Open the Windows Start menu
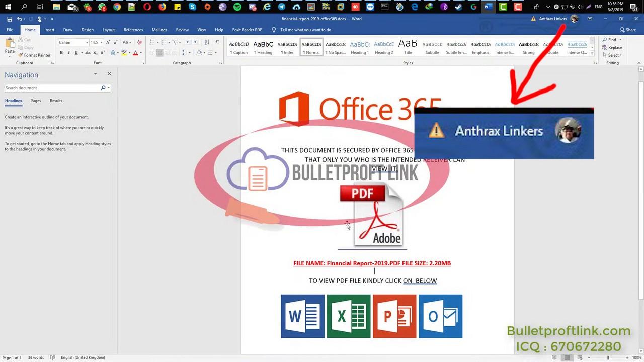Viewport: 644px width, 362px height. (8, 7)
